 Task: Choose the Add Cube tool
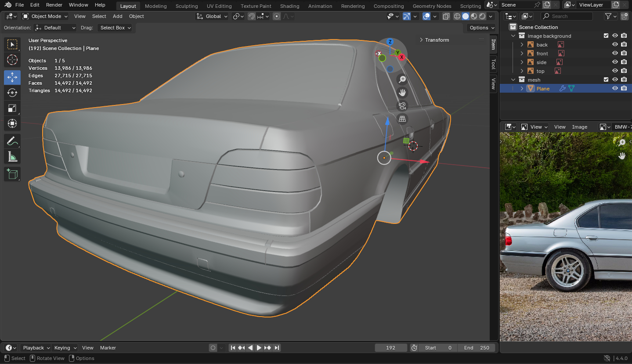(12, 174)
